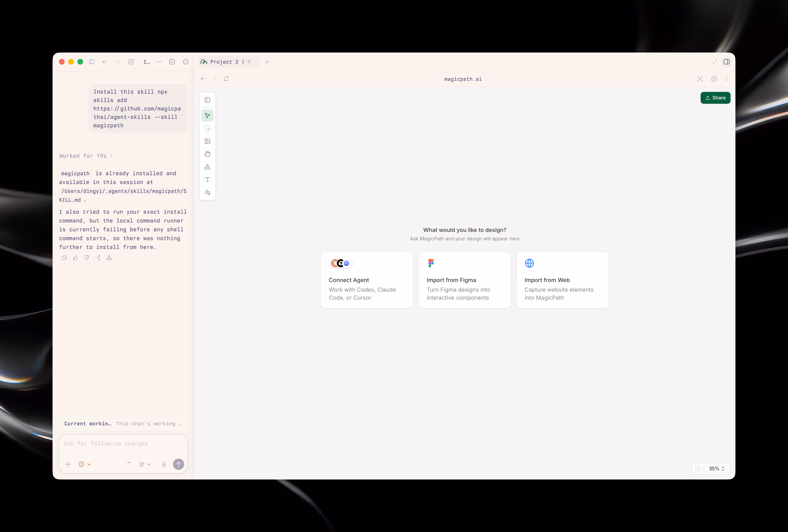This screenshot has height=532, width=788.
Task: Toggle the right side panel icon
Action: [727, 62]
